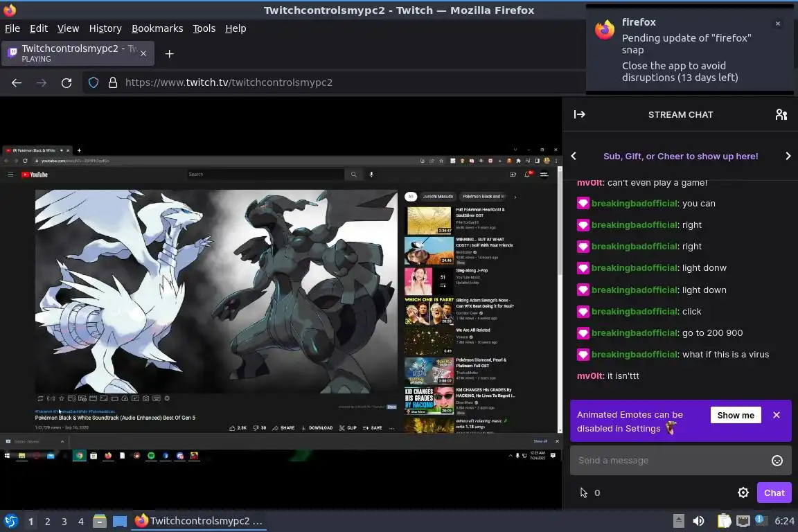Screen dimensions: 798x532
Task: Show previous leaderboard item with left chevron
Action: point(574,157)
